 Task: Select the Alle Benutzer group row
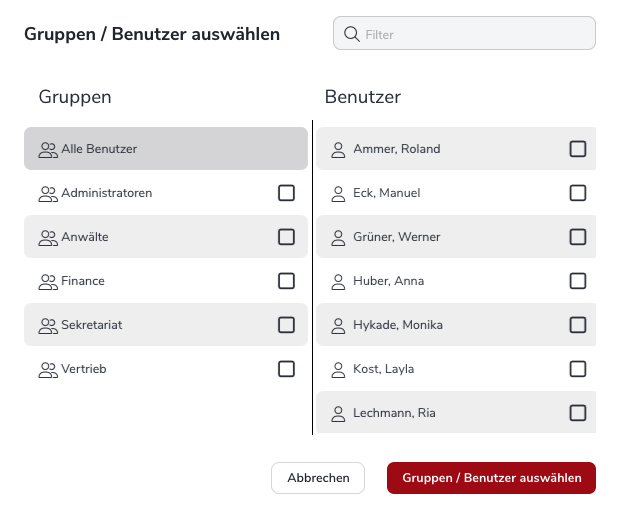[x=166, y=148]
